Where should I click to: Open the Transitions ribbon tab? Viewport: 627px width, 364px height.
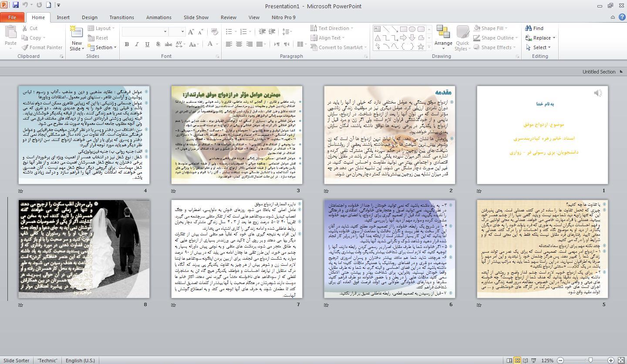(x=121, y=17)
